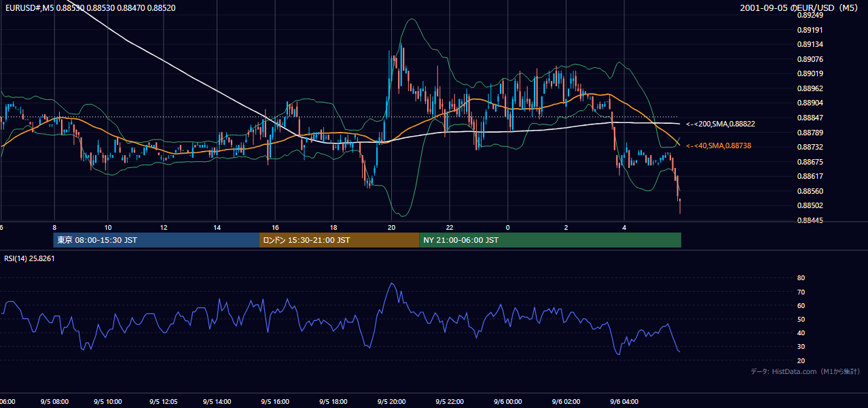Click the 0.88675 price axis label
This screenshot has height=408, width=868.
(810, 162)
